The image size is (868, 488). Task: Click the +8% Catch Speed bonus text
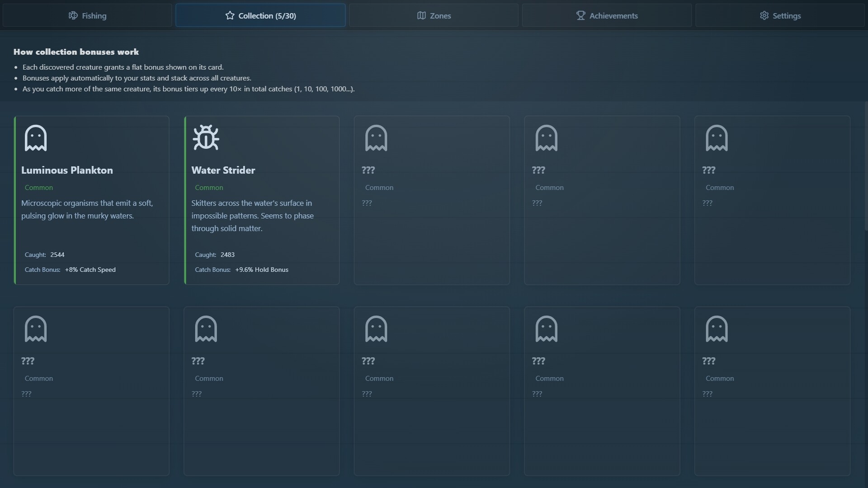point(90,270)
